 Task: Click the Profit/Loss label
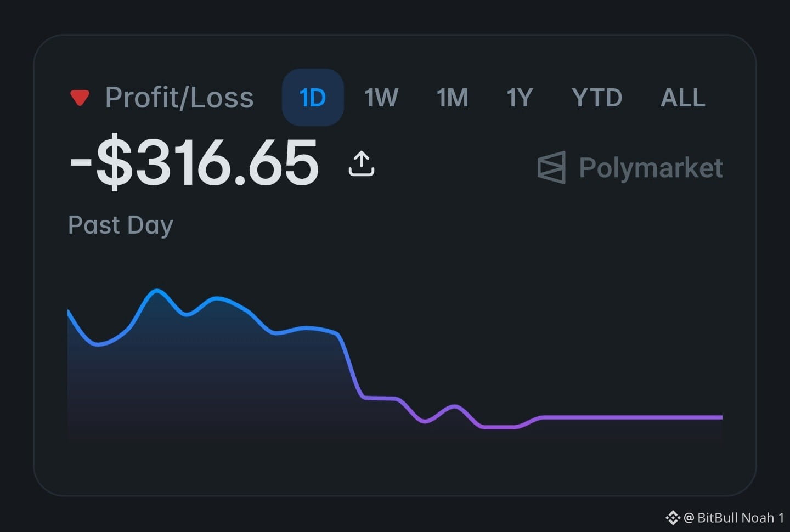pos(179,98)
